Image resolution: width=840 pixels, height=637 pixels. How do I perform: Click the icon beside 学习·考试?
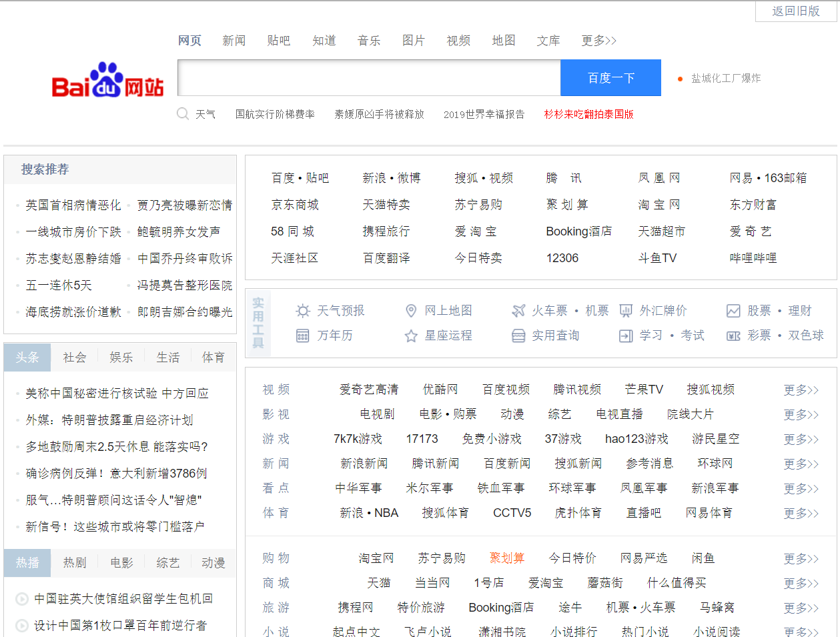point(626,336)
